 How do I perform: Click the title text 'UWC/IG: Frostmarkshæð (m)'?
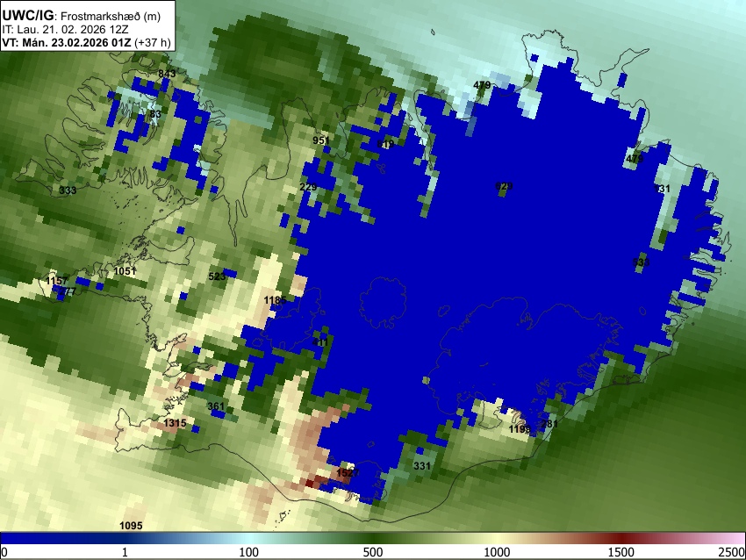(x=82, y=16)
